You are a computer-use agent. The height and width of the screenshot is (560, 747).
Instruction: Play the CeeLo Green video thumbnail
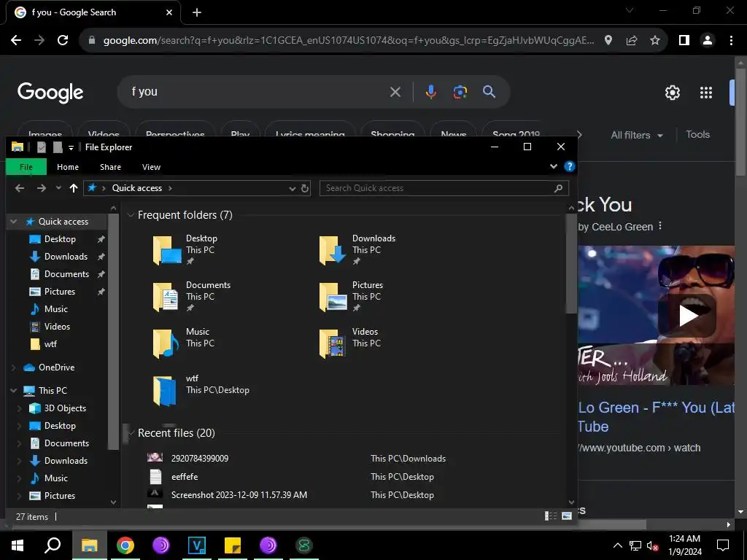point(687,315)
